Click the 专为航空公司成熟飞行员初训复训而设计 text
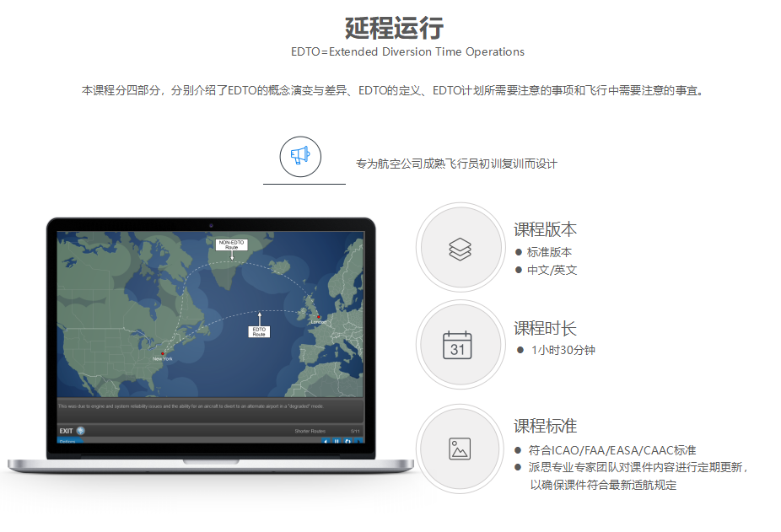This screenshot has height=532, width=781. pyautogui.click(x=456, y=164)
